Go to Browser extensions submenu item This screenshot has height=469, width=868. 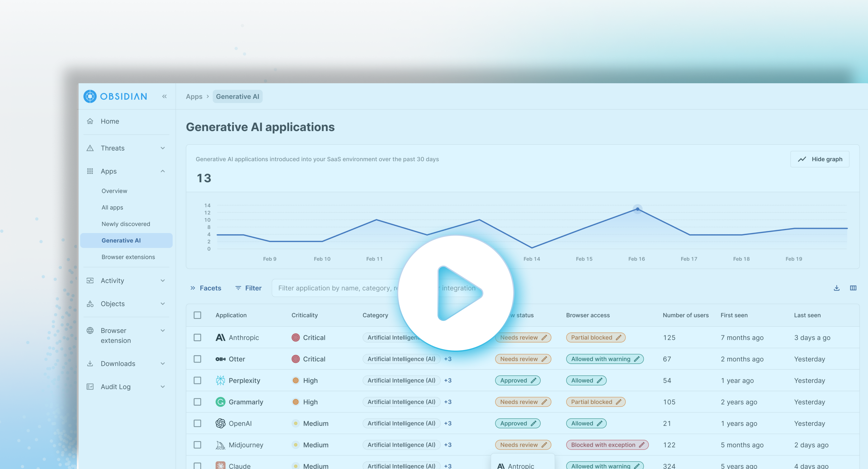(x=128, y=257)
